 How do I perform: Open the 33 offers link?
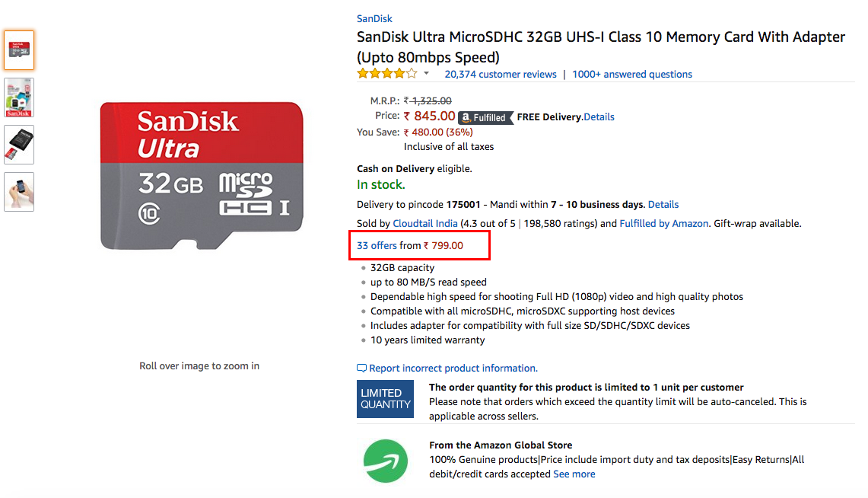[x=377, y=245]
